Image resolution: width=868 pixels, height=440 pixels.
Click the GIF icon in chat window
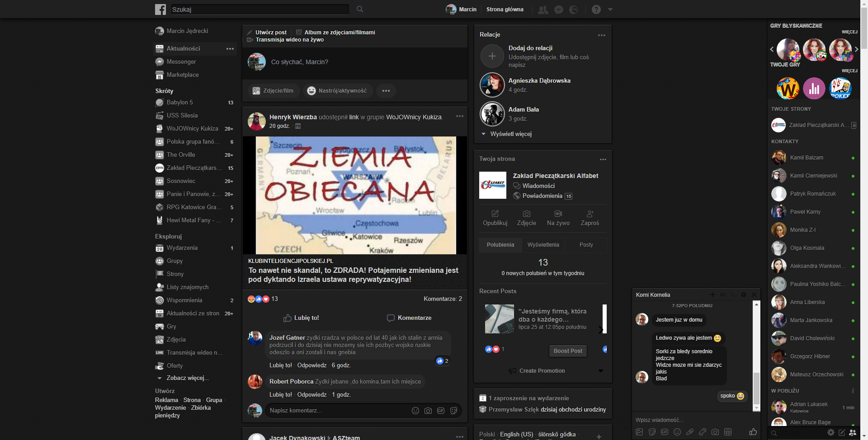(x=665, y=432)
